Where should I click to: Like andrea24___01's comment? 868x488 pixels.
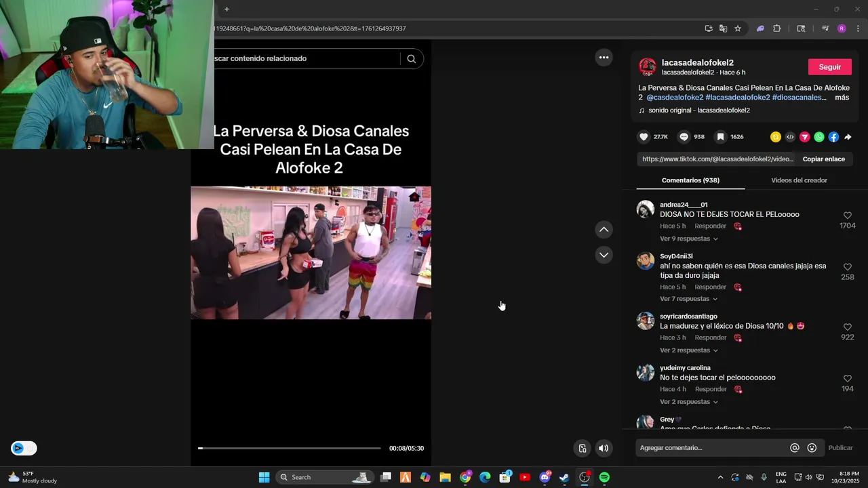click(x=847, y=216)
